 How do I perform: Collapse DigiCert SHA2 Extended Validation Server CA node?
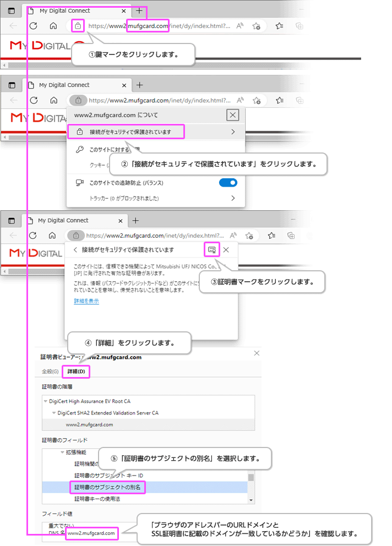coord(54,413)
